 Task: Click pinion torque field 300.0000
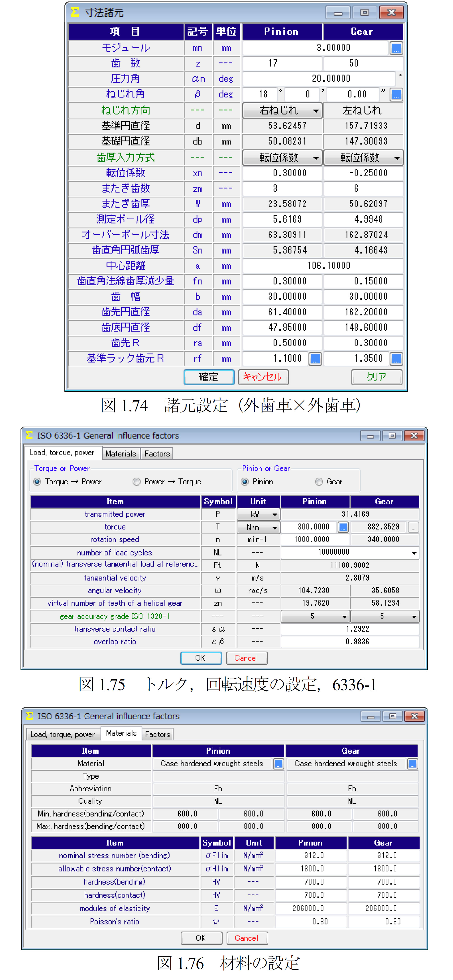click(x=309, y=527)
